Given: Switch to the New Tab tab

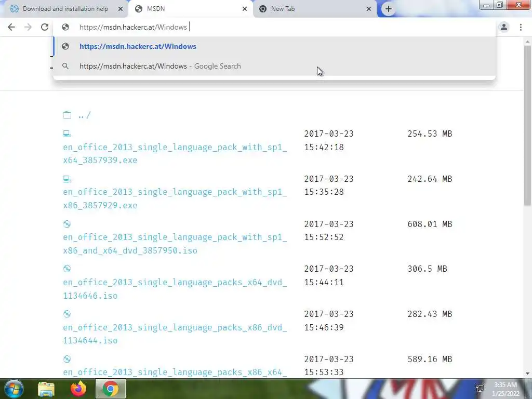Looking at the screenshot, I should pos(315,9).
